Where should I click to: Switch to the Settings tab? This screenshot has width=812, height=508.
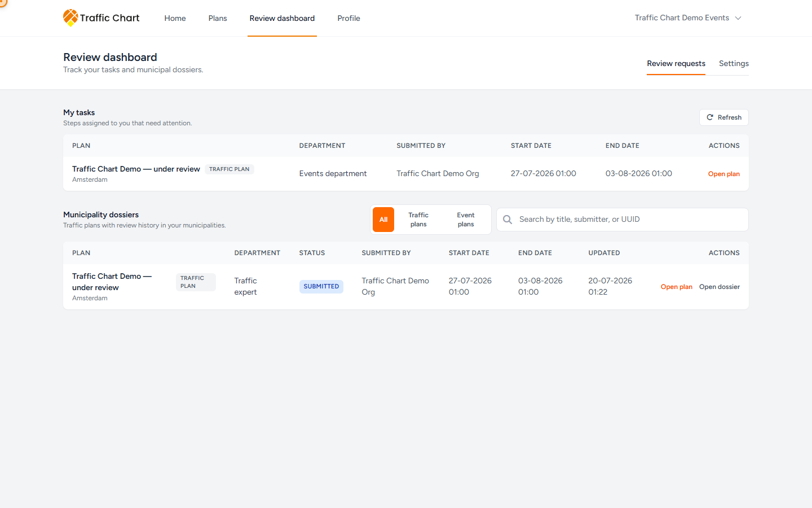point(734,64)
